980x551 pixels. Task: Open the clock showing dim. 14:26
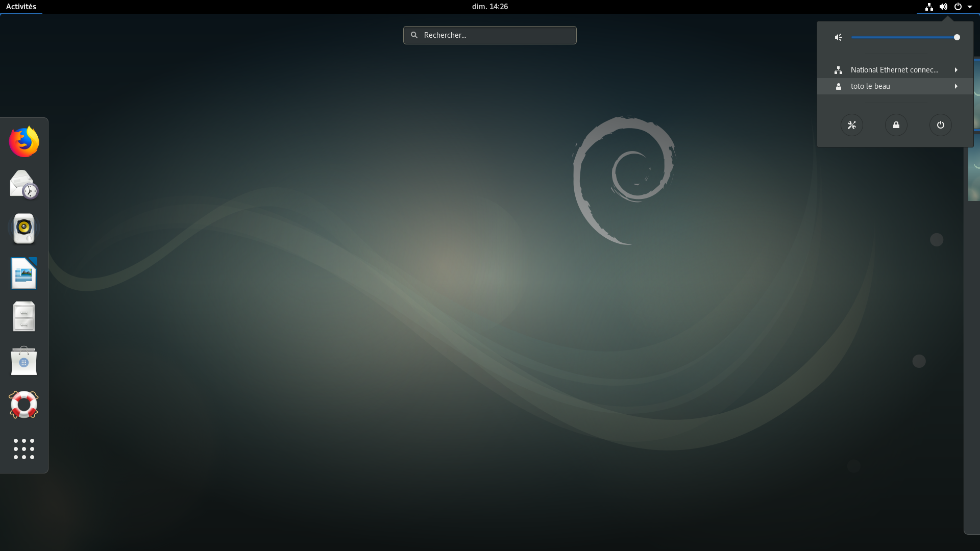pos(490,7)
